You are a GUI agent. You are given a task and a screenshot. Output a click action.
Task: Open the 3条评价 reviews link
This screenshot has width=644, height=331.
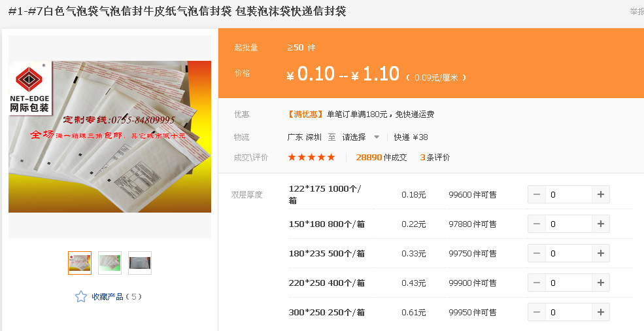[x=435, y=158]
